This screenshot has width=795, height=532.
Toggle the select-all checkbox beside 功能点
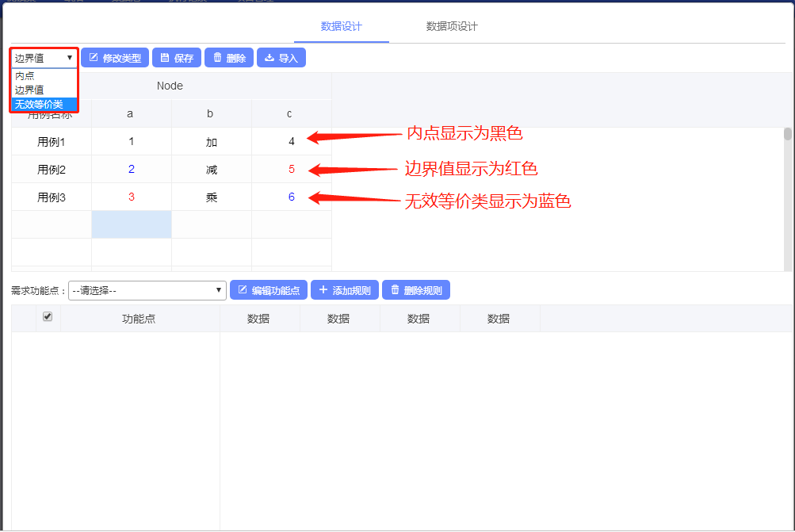[x=48, y=317]
